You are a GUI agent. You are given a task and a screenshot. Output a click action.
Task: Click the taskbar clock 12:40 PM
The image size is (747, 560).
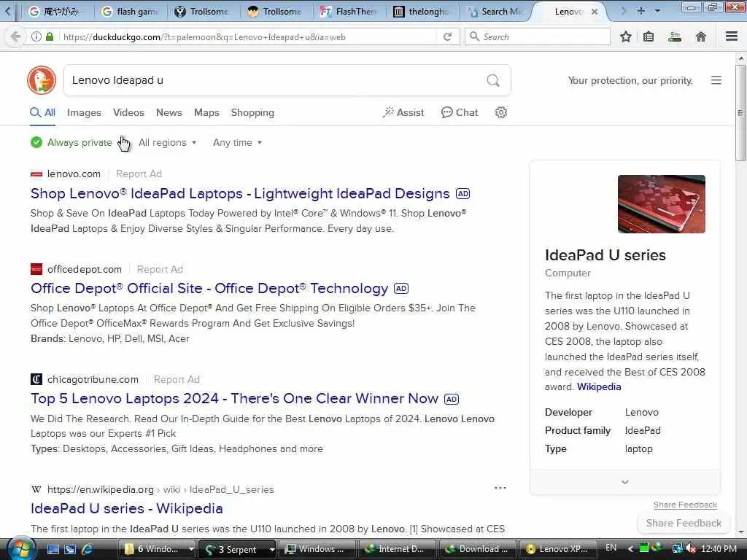719,548
